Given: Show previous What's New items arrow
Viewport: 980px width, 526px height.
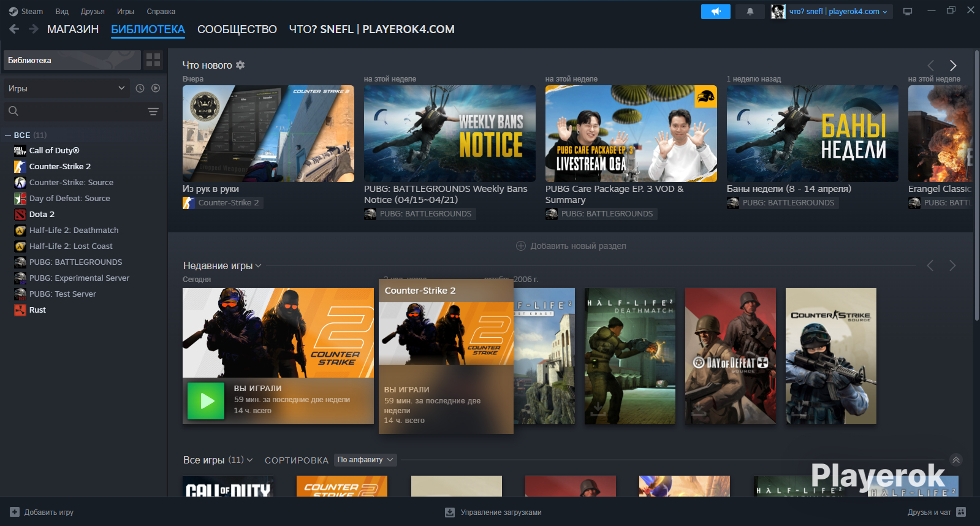Looking at the screenshot, I should click(930, 66).
